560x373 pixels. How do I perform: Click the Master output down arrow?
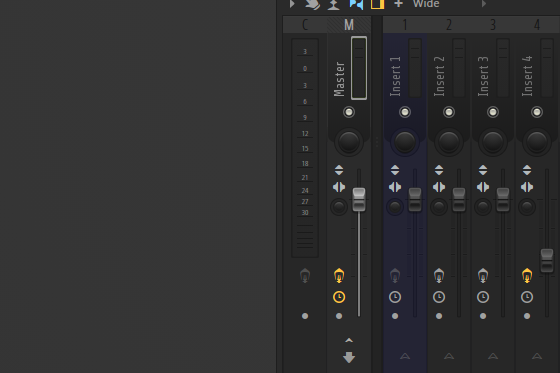[349, 357]
